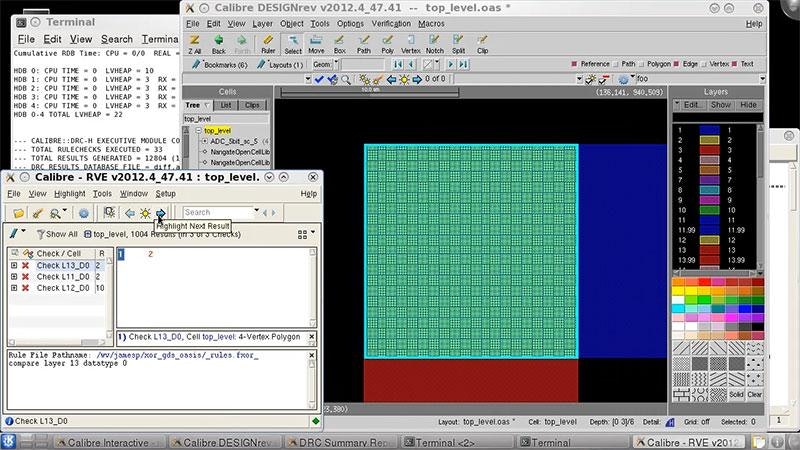Screen dimensions: 800x450
Task: Open the Layer menu in DESIGNrev
Action: (262, 24)
